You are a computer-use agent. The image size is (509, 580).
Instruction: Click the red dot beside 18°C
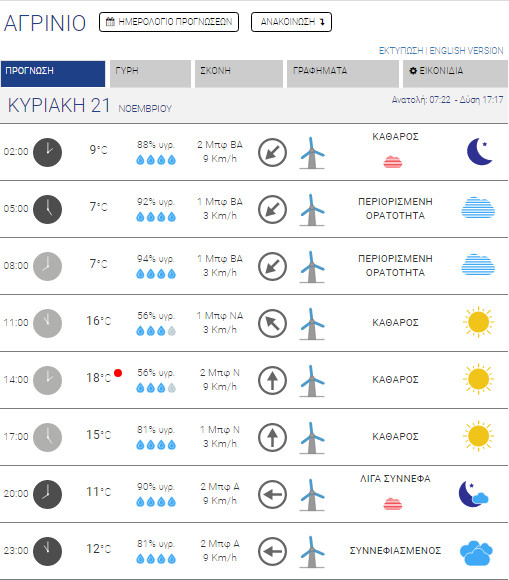[118, 373]
